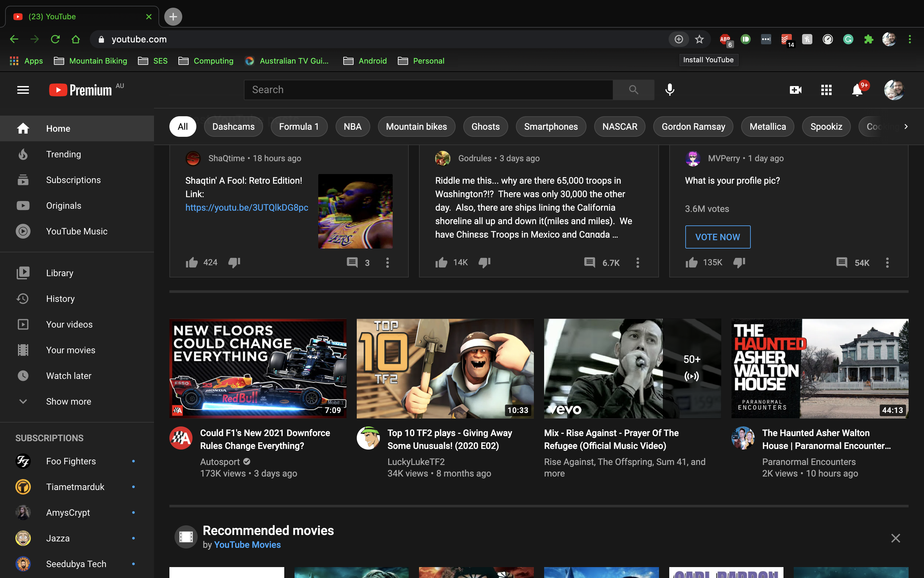
Task: Open the notifications bell
Action: [x=858, y=90]
